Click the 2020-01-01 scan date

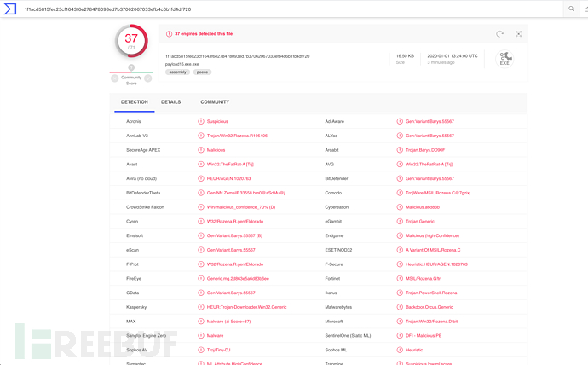(x=453, y=56)
